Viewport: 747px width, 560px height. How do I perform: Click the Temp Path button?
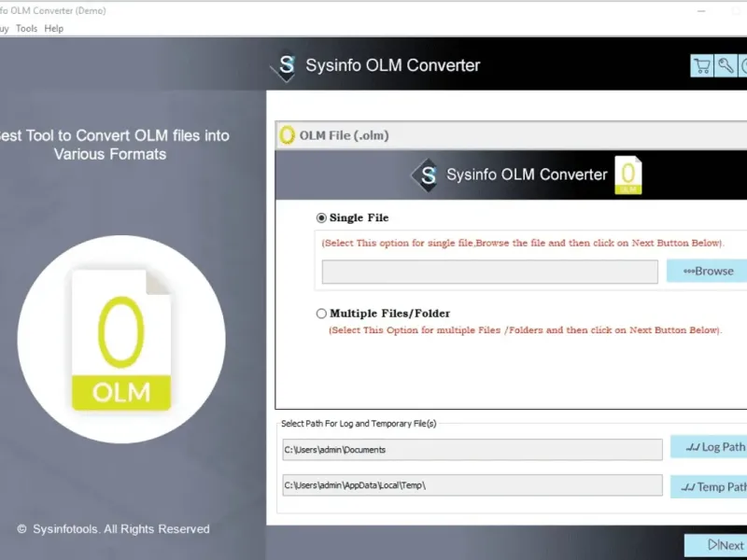pos(709,486)
